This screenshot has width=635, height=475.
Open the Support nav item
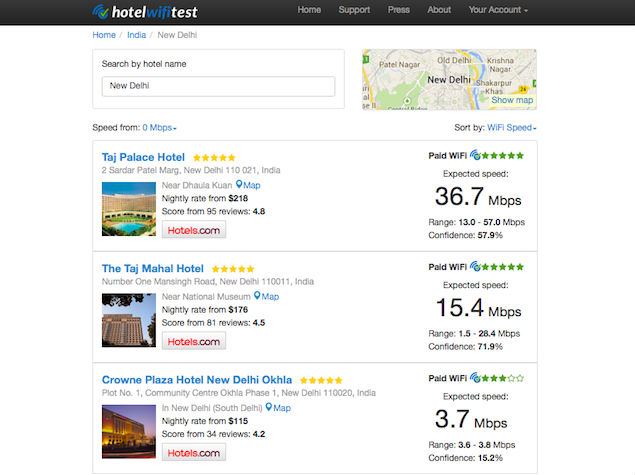[354, 10]
